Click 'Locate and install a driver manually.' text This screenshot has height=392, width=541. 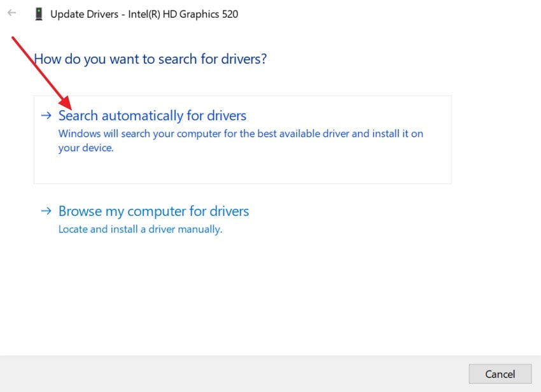(x=141, y=230)
